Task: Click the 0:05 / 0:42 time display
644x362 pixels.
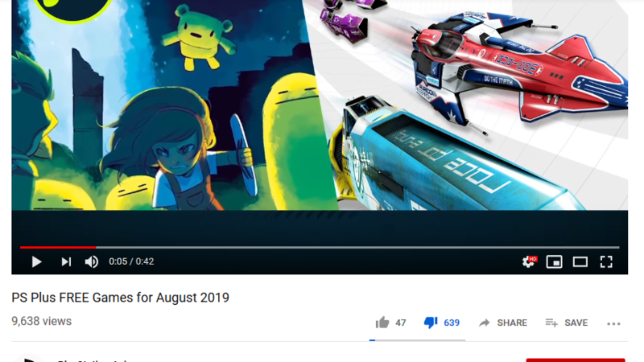Action: (x=131, y=261)
